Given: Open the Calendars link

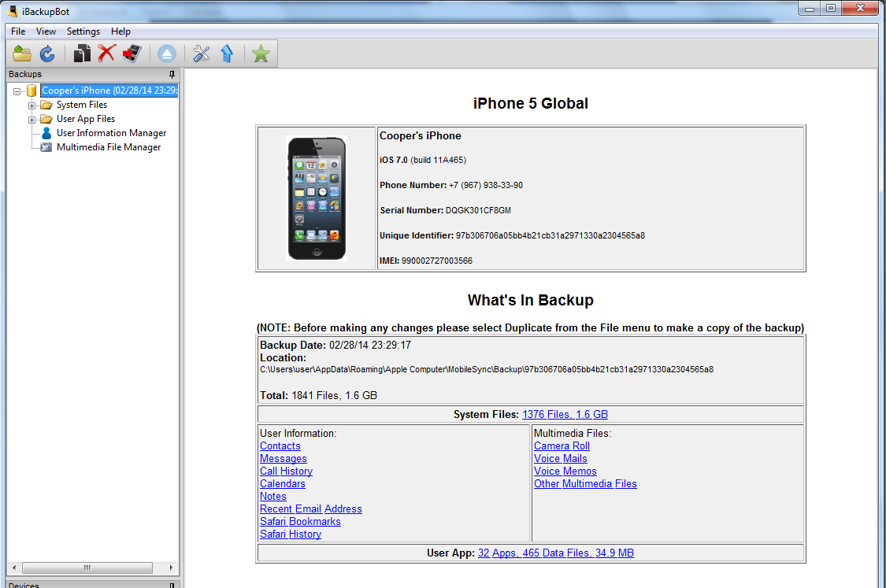Looking at the screenshot, I should click(283, 484).
